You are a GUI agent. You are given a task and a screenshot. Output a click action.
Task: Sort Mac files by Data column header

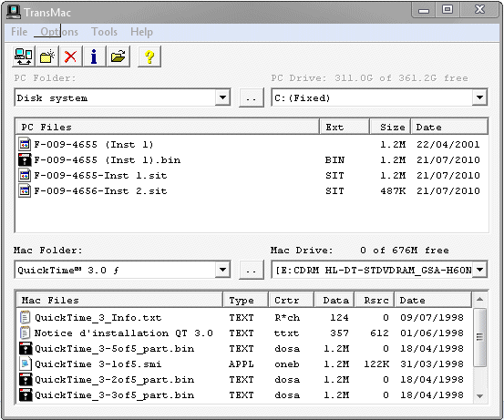coord(334,300)
